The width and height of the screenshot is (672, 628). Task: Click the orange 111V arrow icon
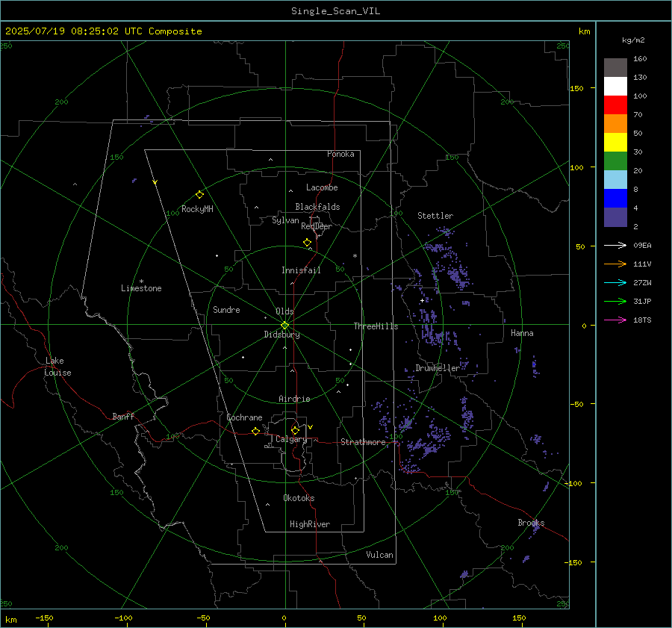click(615, 264)
